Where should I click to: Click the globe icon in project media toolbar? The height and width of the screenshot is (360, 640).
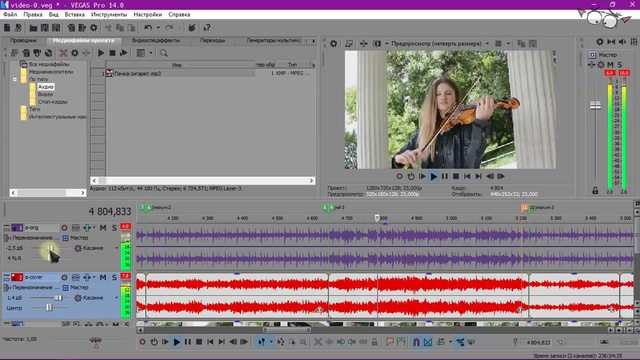tap(49, 53)
